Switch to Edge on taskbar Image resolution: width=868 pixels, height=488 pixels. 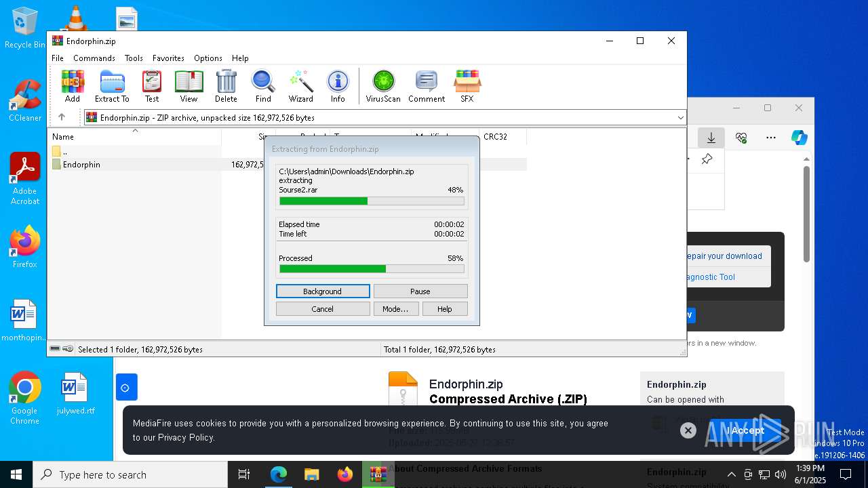pos(279,474)
